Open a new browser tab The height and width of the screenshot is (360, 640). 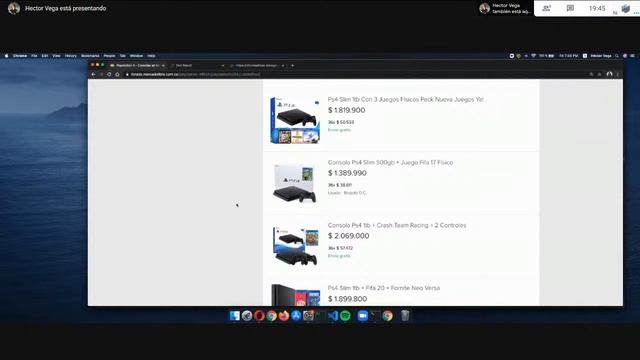pos(292,65)
